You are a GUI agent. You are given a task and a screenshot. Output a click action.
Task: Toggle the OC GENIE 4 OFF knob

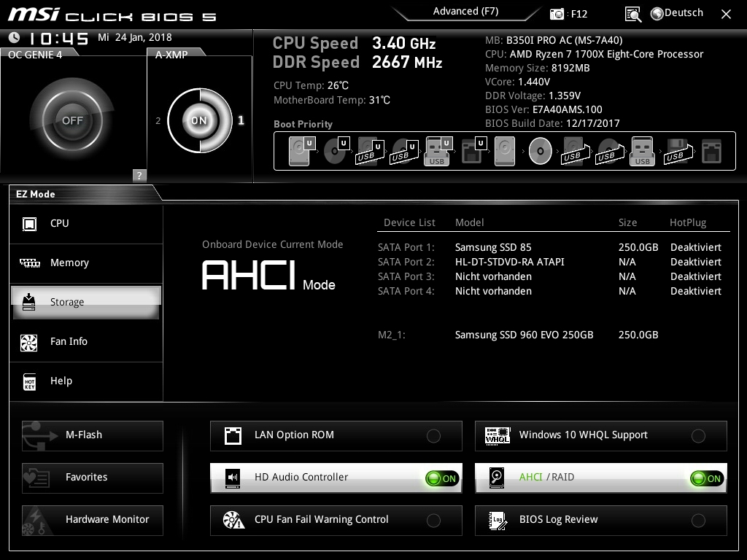72,120
